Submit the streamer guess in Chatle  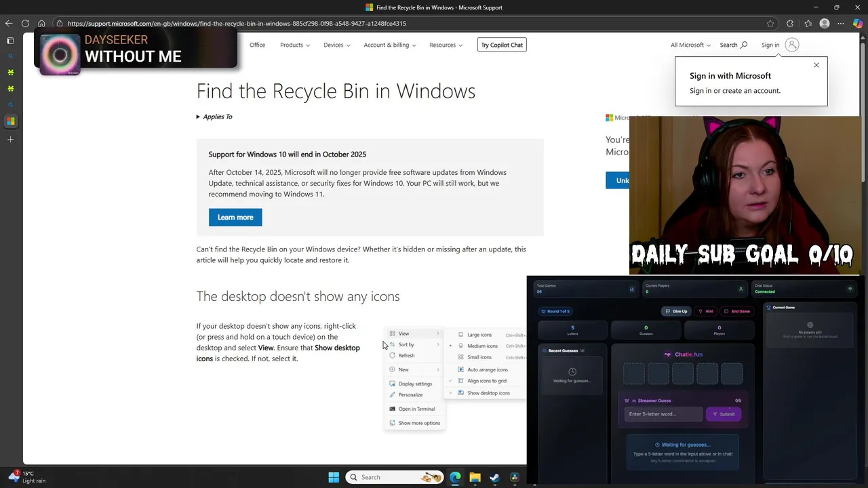(724, 414)
